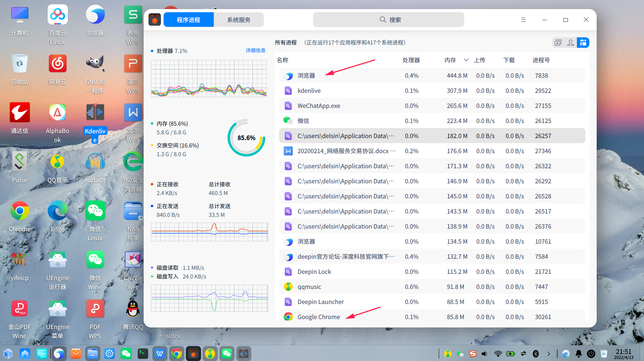Click the search field at the top
This screenshot has width=644, height=361.
(388, 19)
